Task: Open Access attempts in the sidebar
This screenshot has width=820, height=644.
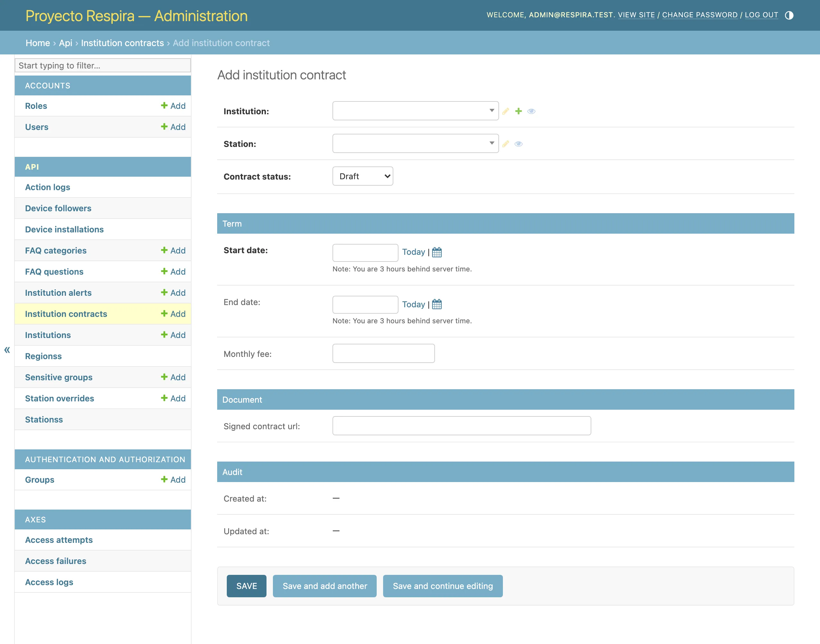Action: click(x=59, y=540)
